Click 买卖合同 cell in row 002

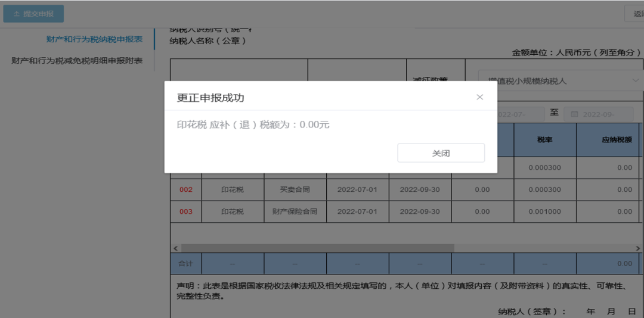[x=295, y=189]
